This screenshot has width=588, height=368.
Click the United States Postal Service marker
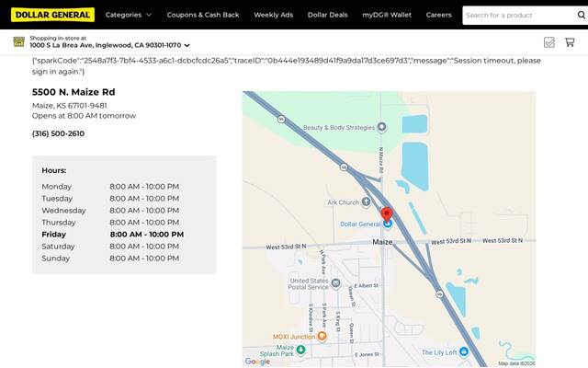pos(335,283)
